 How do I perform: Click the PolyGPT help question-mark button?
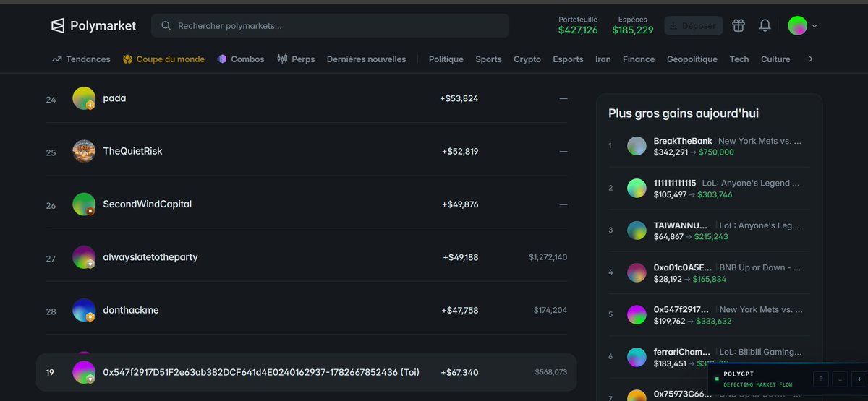(x=821, y=379)
